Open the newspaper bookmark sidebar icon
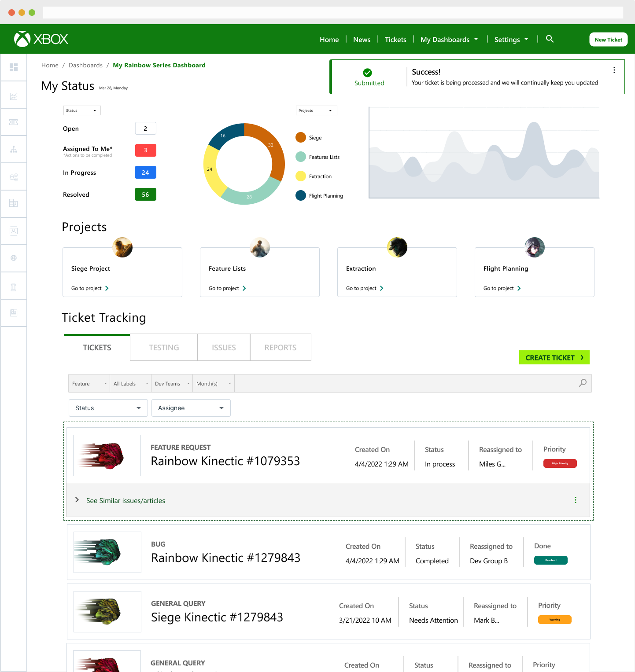Viewport: 635px width, 672px height. pos(14,313)
